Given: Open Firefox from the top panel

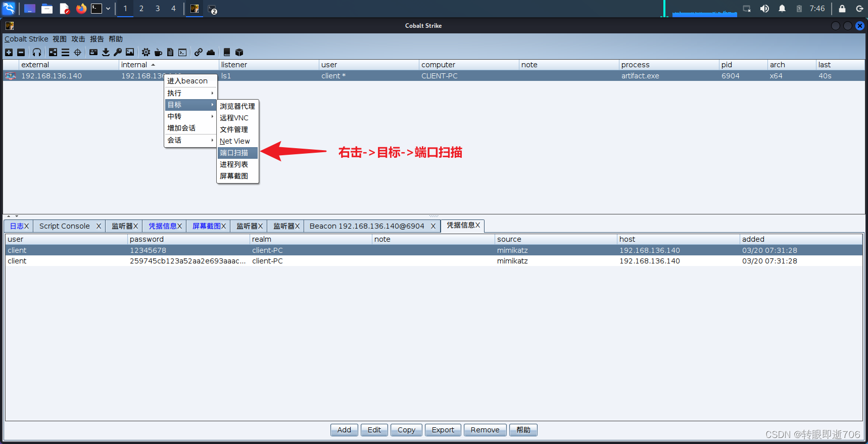Looking at the screenshot, I should point(81,9).
